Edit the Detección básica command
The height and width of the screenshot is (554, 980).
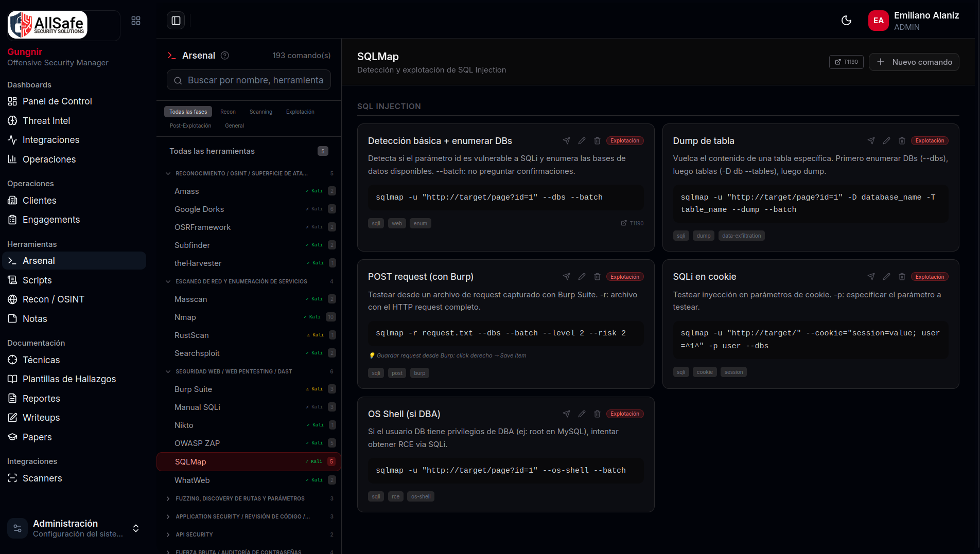point(582,140)
